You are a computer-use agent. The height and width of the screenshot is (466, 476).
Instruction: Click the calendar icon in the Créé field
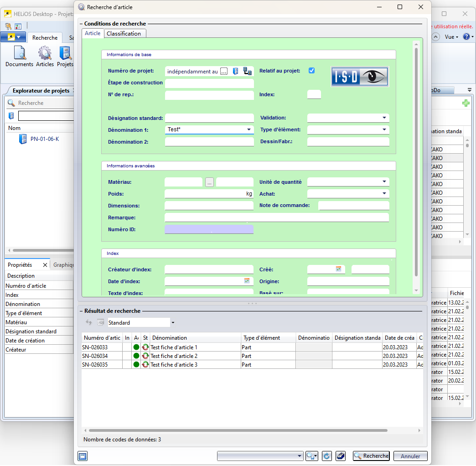339,269
